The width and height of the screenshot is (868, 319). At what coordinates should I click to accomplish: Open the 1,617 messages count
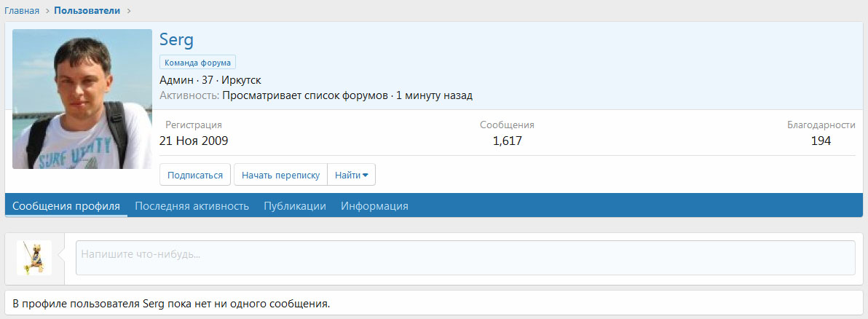coord(507,141)
